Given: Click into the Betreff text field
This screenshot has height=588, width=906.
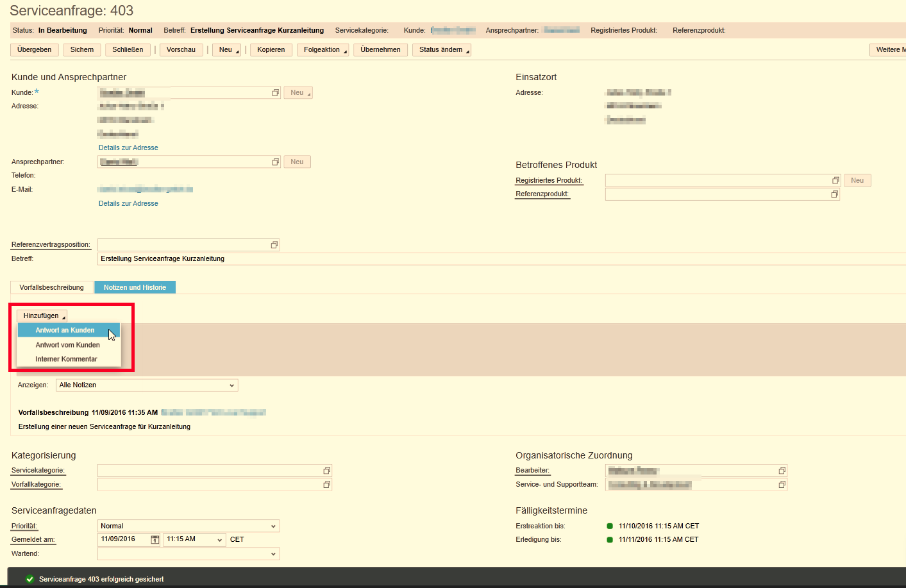Looking at the screenshot, I should pos(449,259).
